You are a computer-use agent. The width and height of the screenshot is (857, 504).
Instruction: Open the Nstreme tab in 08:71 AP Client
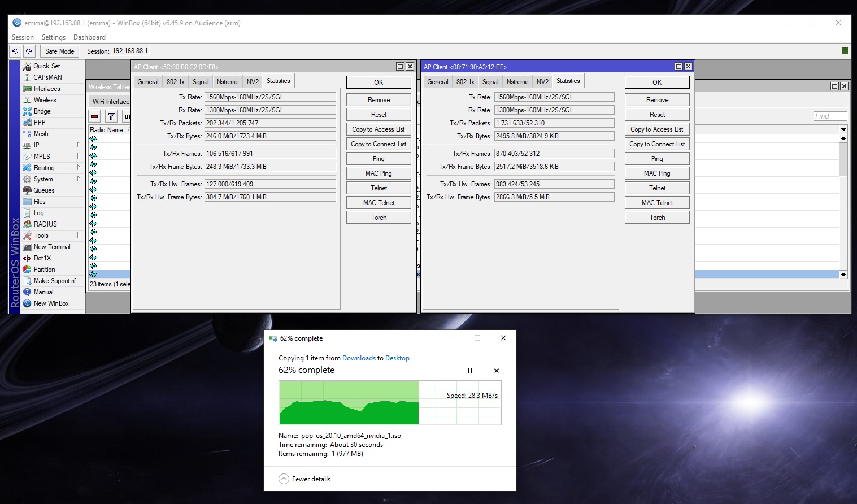[517, 82]
